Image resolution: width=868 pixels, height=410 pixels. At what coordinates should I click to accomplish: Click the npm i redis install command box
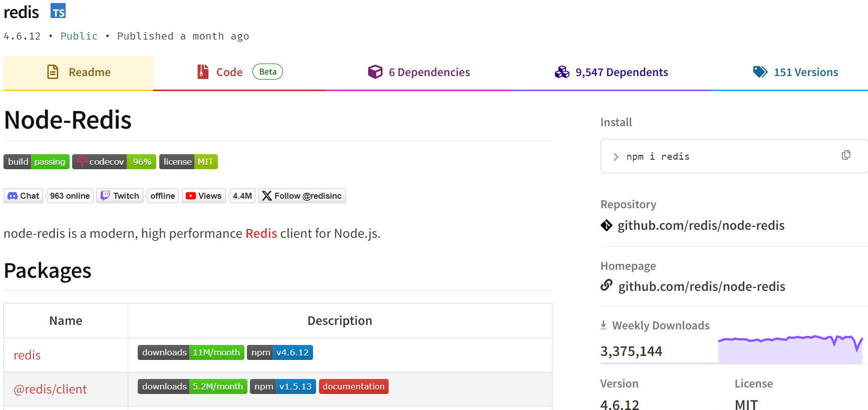coord(734,156)
